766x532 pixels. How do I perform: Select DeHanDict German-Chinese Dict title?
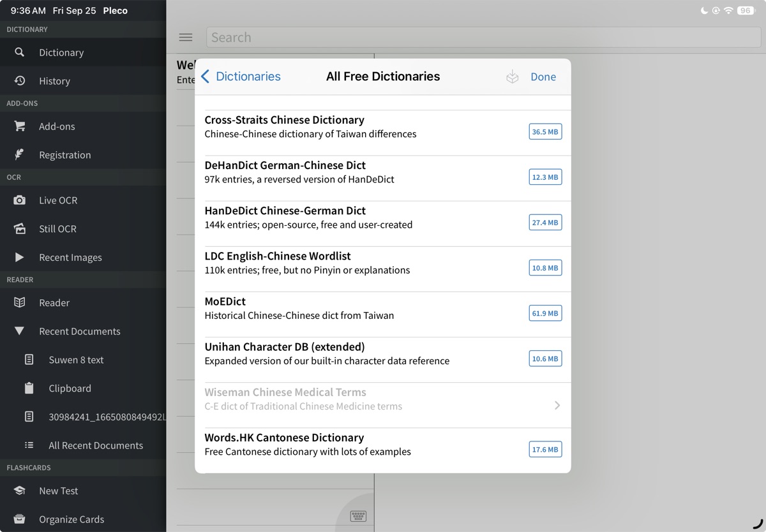(285, 165)
